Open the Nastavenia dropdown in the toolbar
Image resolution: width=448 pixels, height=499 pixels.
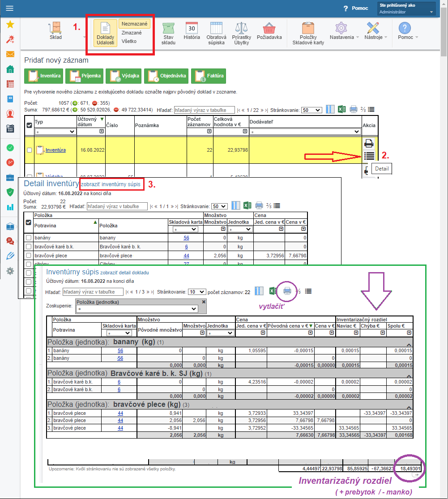344,31
